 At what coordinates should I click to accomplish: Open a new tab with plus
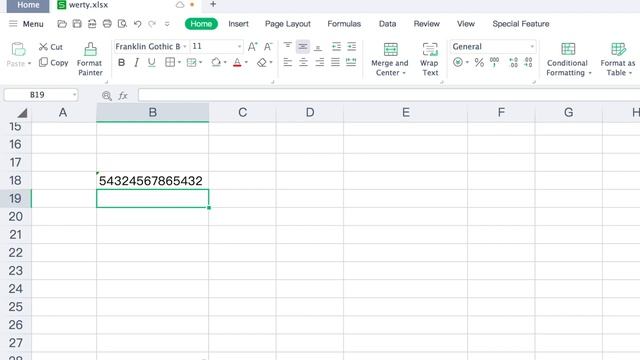click(213, 4)
